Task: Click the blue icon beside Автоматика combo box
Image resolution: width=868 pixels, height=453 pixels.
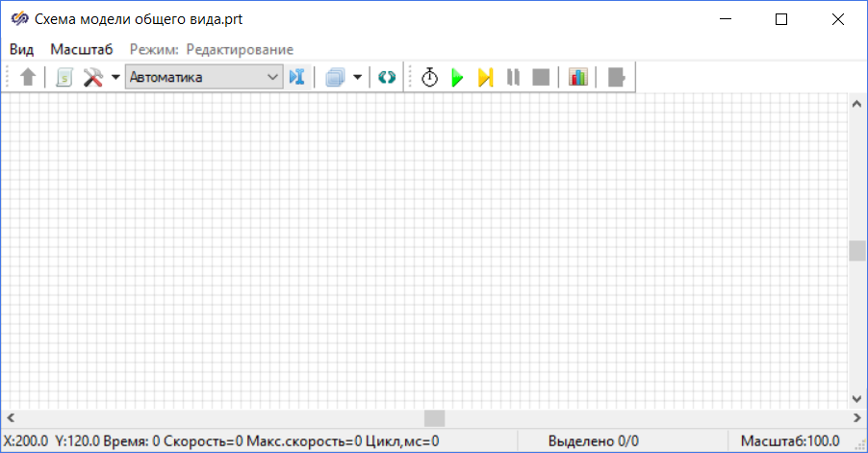Action: tap(296, 78)
